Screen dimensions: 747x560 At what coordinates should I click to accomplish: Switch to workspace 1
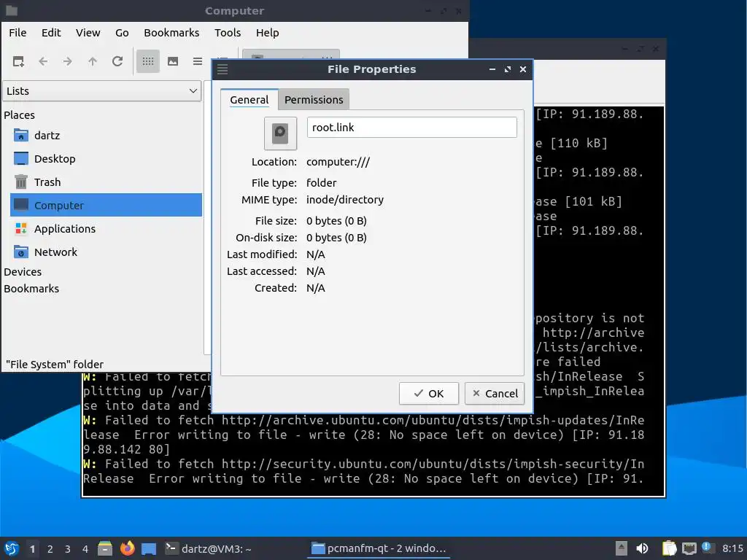32,549
